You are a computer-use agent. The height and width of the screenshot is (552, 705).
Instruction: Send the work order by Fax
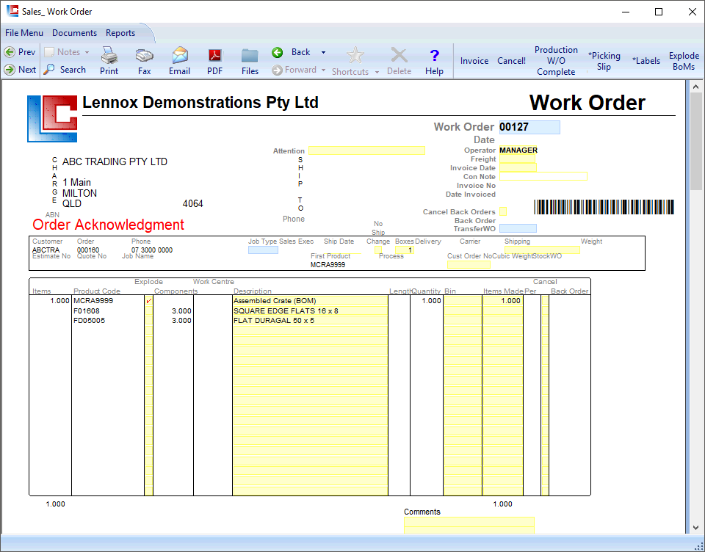pos(144,56)
